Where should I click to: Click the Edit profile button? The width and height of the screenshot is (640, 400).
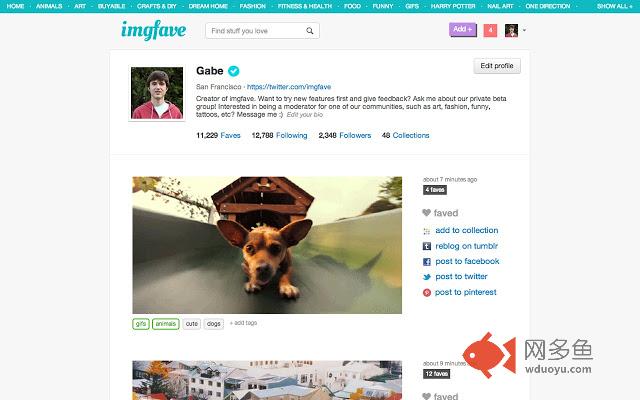click(x=497, y=66)
